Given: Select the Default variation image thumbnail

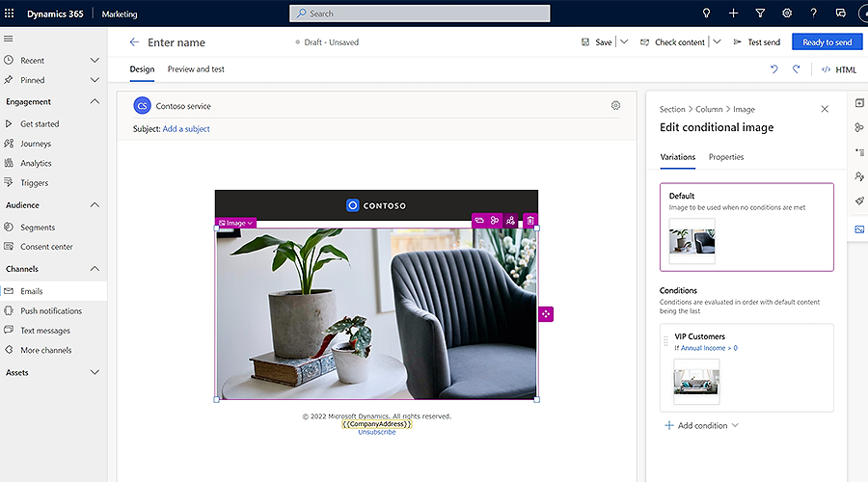Looking at the screenshot, I should pyautogui.click(x=692, y=241).
